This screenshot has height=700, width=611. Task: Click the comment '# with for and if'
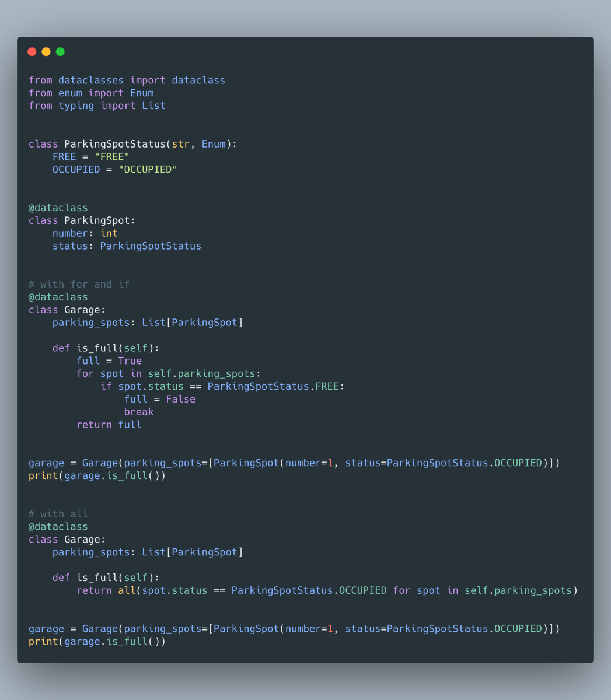(79, 285)
